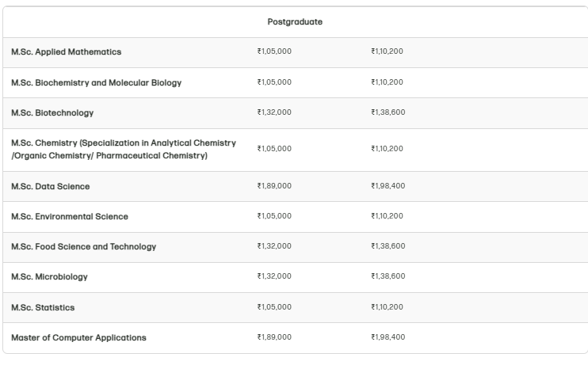
Task: Click the M.Sc. Chemistry specialization row title
Action: (x=124, y=149)
